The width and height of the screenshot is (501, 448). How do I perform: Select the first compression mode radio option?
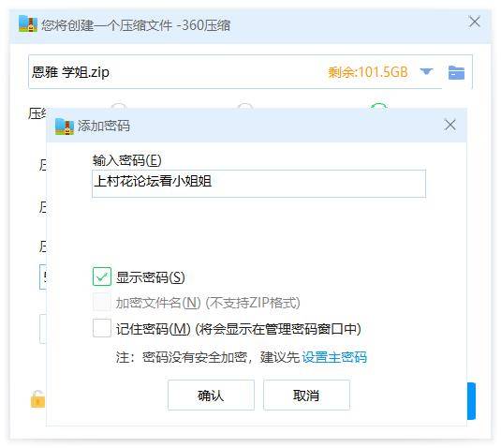119,107
